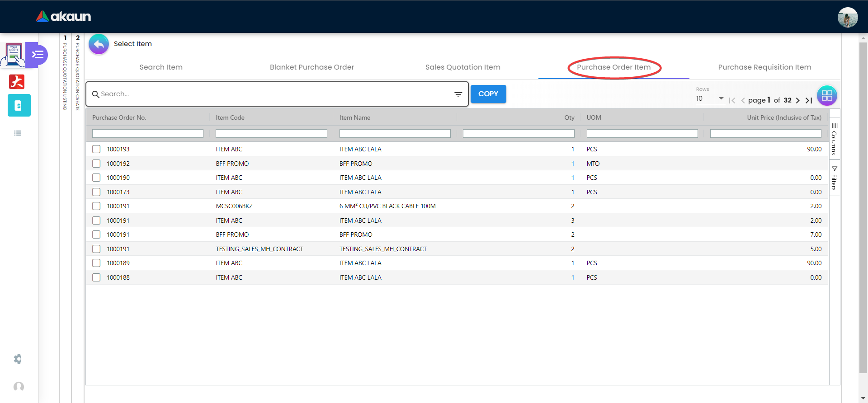The height and width of the screenshot is (403, 868).
Task: Select the checkbox for order 1000192
Action: pos(96,164)
